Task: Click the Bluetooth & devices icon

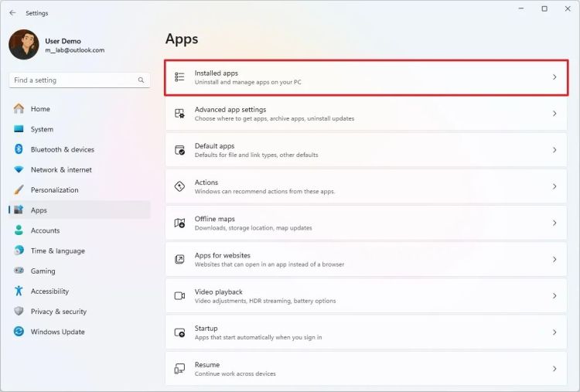Action: [19, 149]
